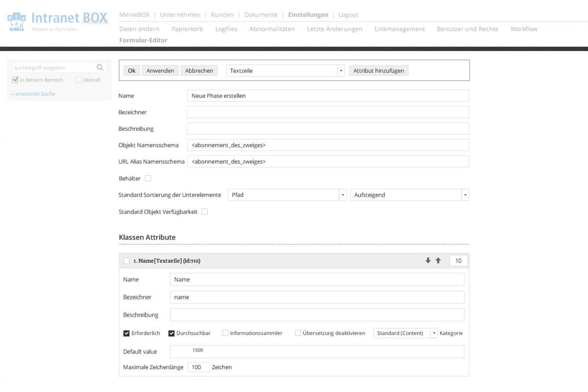Open the Standard (Content) category dropdown
This screenshot has width=588, height=392.
405,333
